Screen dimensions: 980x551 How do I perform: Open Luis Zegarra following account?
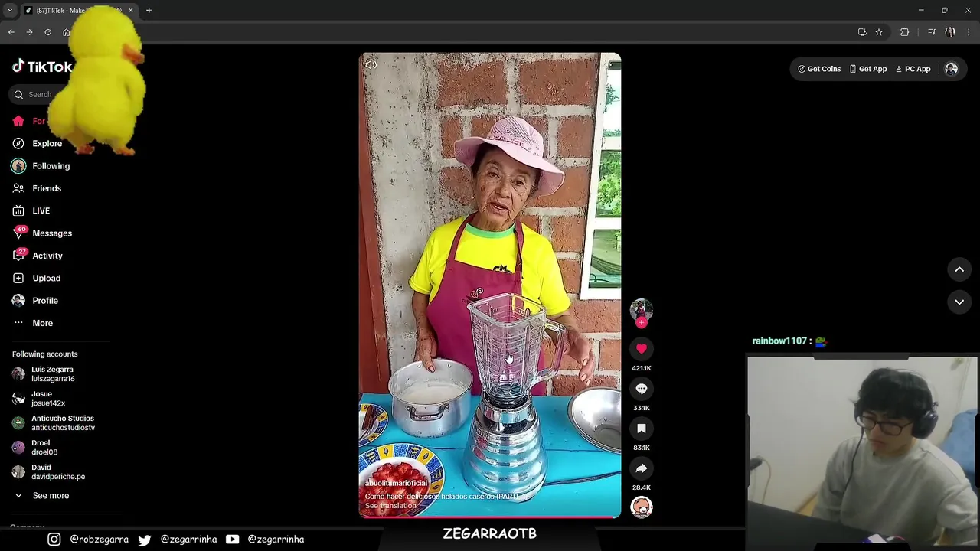click(x=53, y=374)
